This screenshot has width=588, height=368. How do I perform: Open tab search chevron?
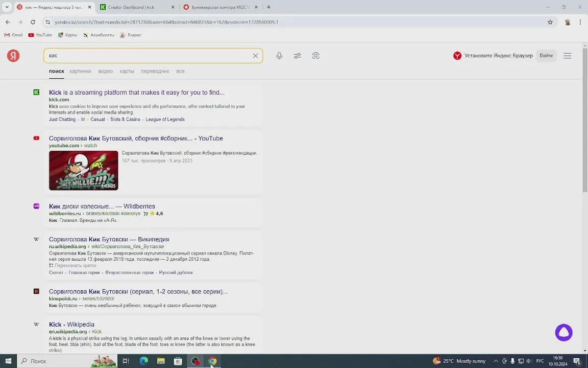[x=7, y=7]
